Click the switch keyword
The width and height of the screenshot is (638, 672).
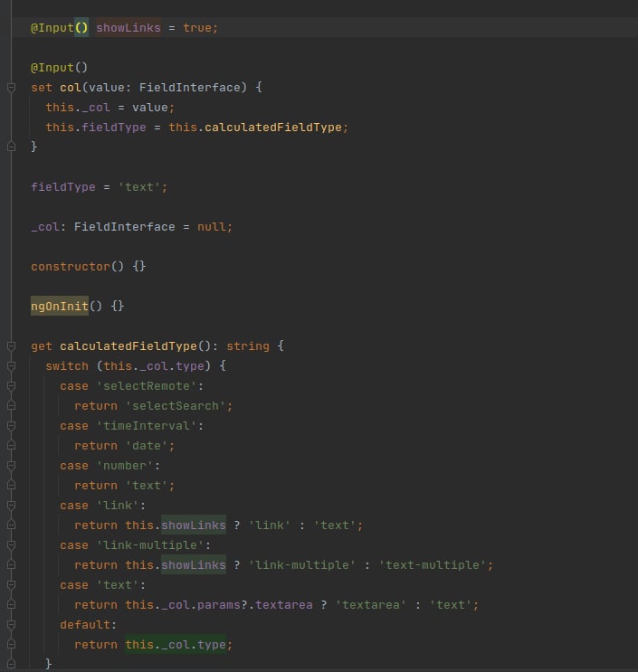pos(67,366)
